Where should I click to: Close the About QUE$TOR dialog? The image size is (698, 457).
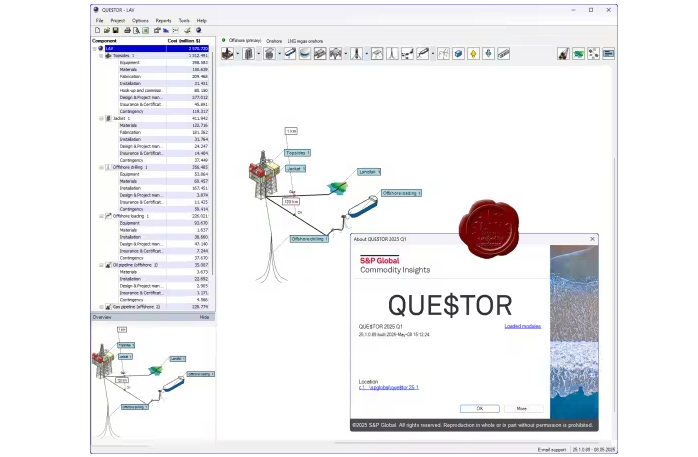tap(592, 239)
